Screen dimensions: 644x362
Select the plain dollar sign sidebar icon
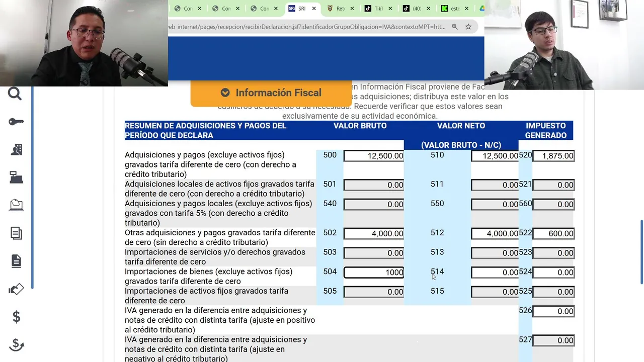pyautogui.click(x=16, y=317)
